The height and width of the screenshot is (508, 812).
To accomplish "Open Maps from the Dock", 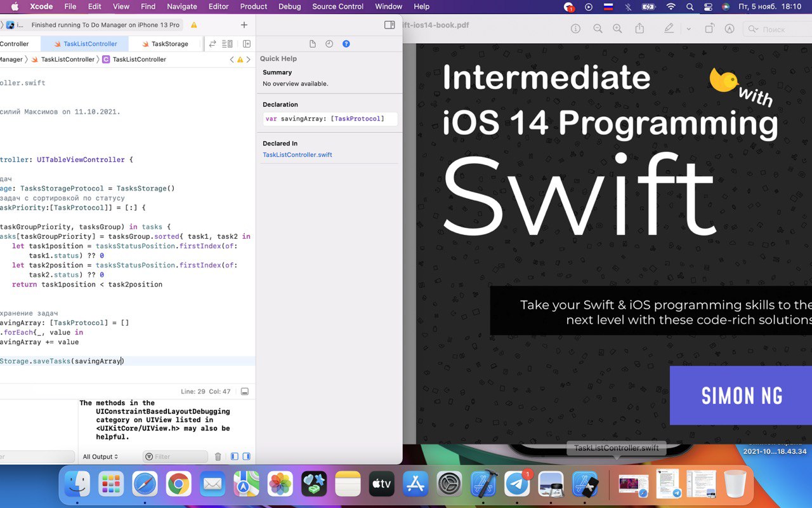I will click(x=246, y=485).
